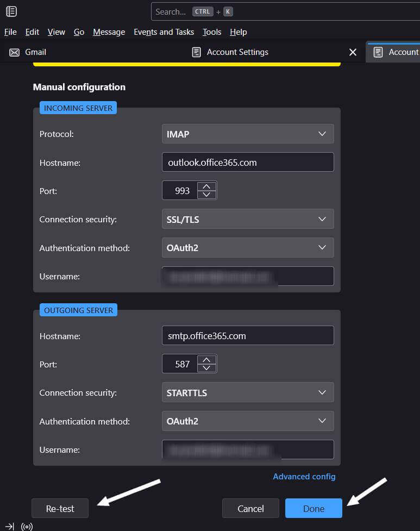Click the online status radio-wave icon

coord(27,527)
